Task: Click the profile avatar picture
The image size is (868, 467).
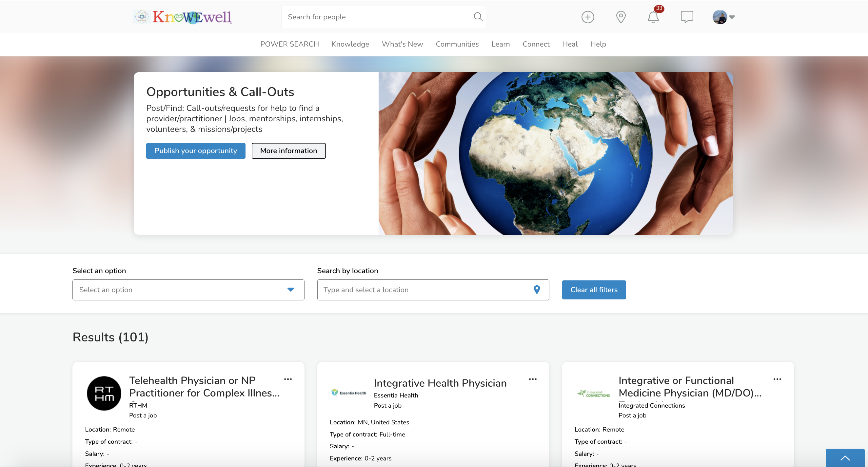Action: [x=720, y=17]
